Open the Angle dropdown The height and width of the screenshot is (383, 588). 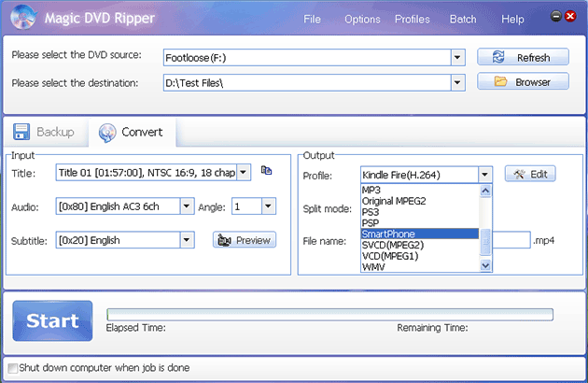(268, 206)
